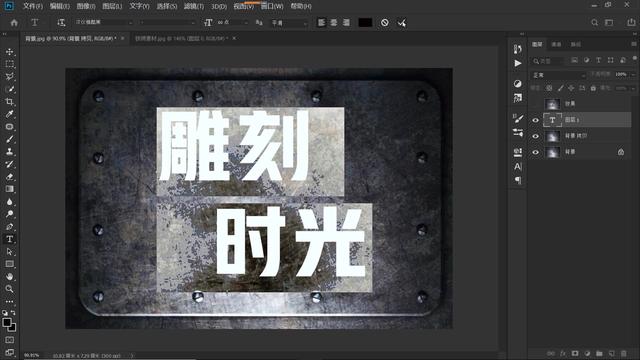Toggle adjustment layer filter icon
The height and width of the screenshot is (360, 640).
click(x=587, y=60)
